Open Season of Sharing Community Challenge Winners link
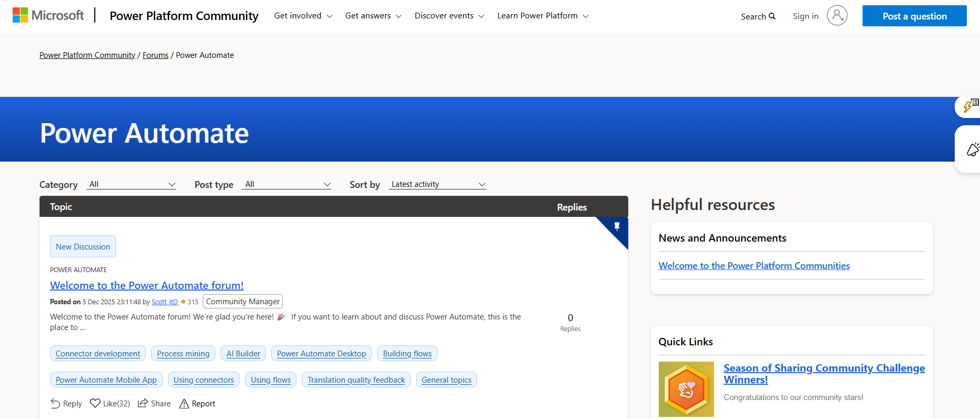This screenshot has width=980, height=419. [x=824, y=374]
